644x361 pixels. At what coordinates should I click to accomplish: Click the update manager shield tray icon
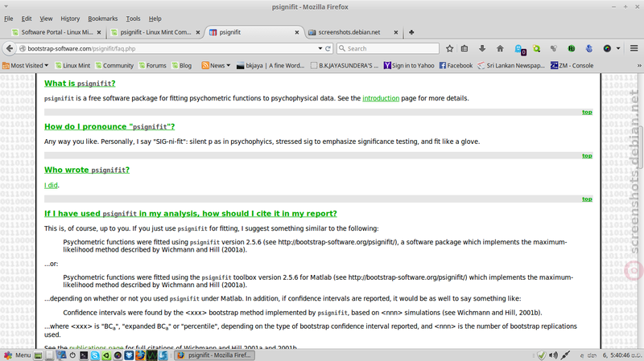542,355
